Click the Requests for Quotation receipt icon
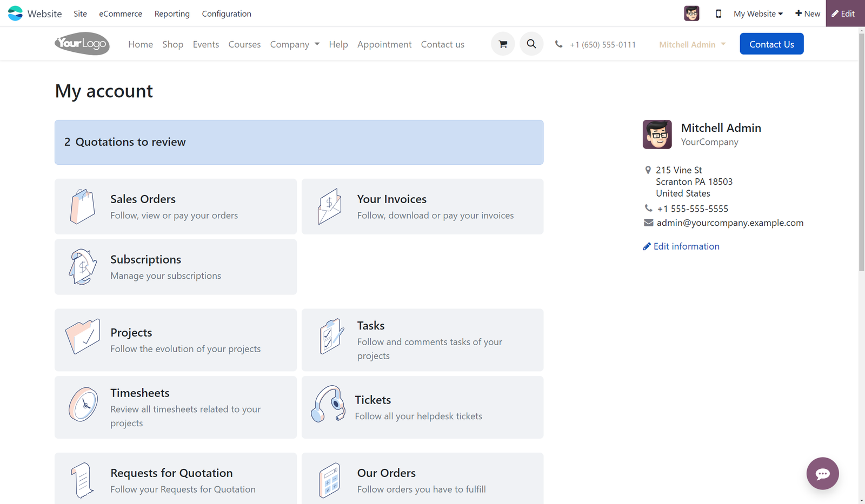 coord(83,480)
